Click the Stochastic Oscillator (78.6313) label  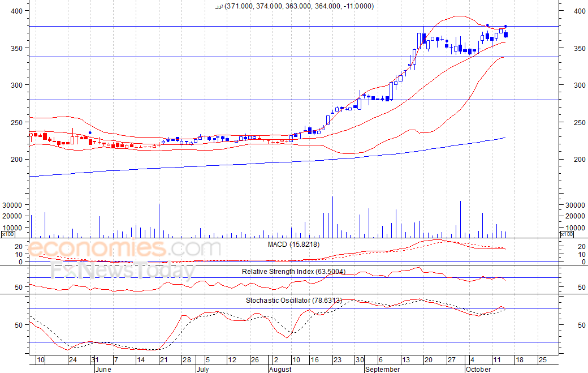[293, 300]
